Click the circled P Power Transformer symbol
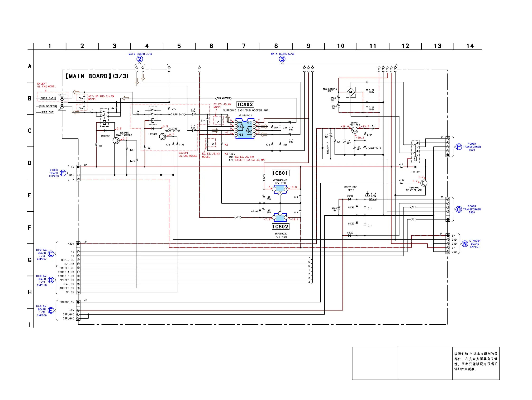The height and width of the screenshot is (400, 532). [x=459, y=147]
